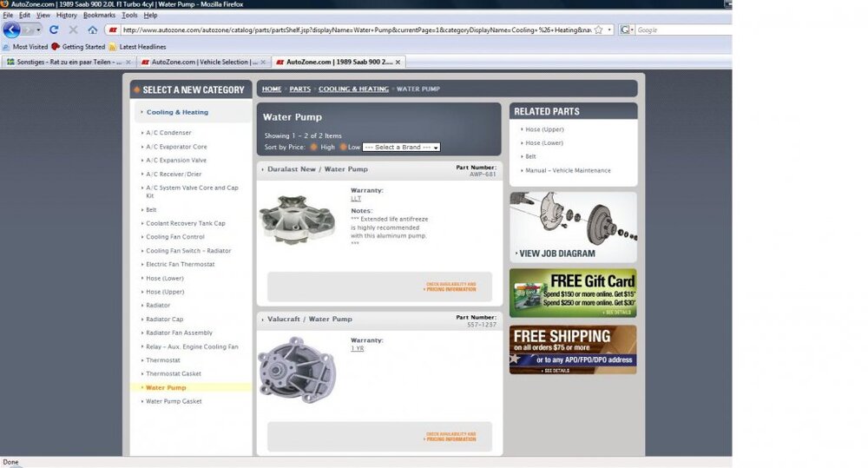This screenshot has width=868, height=468.
Task: Open Hose (Lower) in Related Parts
Action: 544,143
